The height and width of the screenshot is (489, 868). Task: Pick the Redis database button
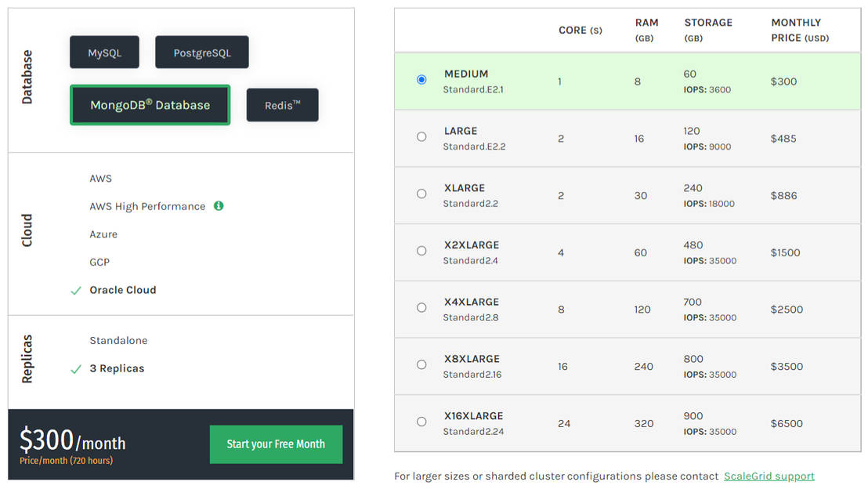pos(282,105)
